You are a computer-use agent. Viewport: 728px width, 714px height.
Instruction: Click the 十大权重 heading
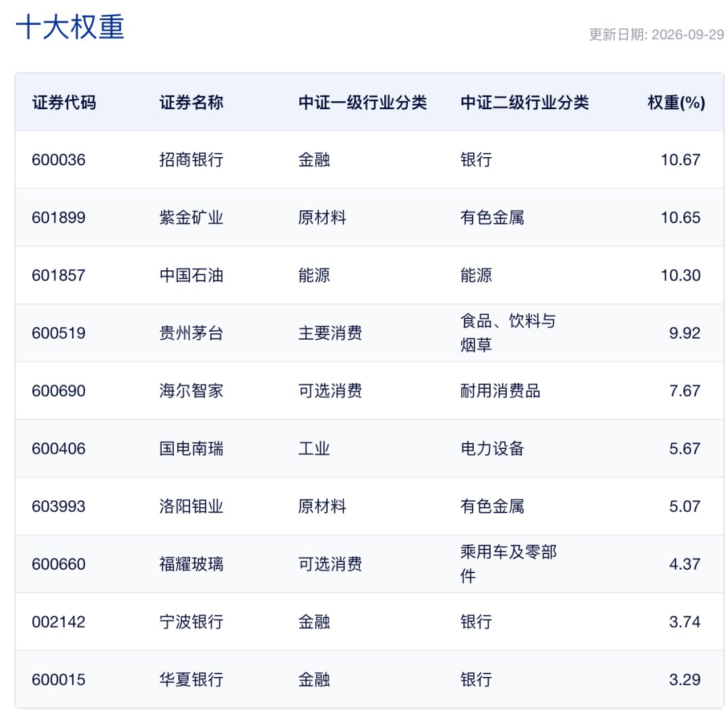tap(70, 27)
